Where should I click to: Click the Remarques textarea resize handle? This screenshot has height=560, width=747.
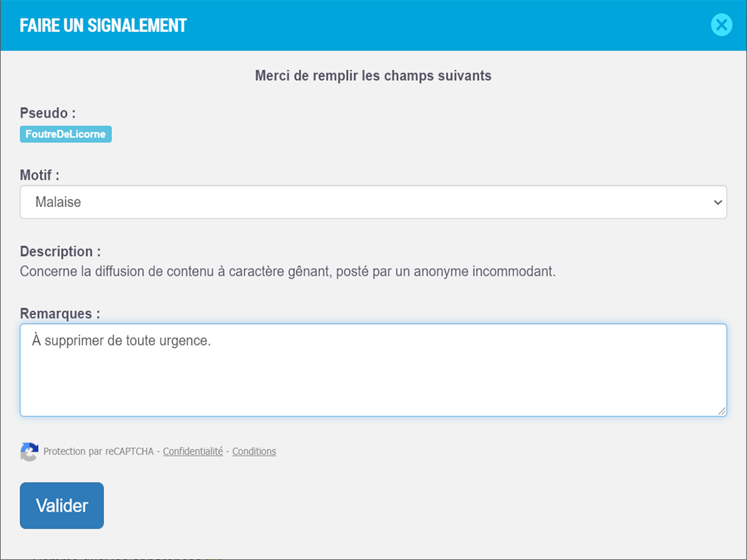tap(722, 411)
